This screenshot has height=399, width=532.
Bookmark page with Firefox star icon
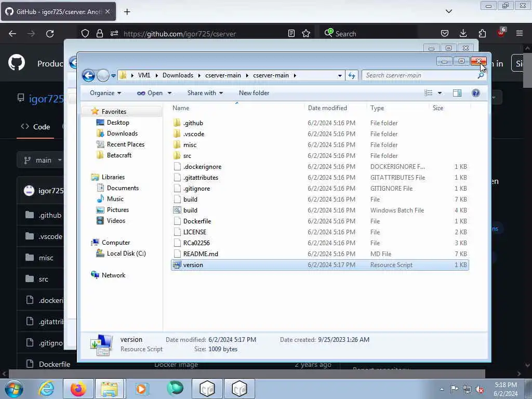click(x=306, y=33)
